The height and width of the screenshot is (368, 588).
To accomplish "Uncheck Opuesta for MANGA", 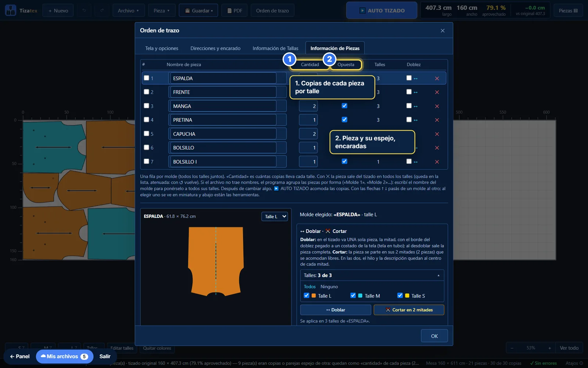I will pos(344,106).
